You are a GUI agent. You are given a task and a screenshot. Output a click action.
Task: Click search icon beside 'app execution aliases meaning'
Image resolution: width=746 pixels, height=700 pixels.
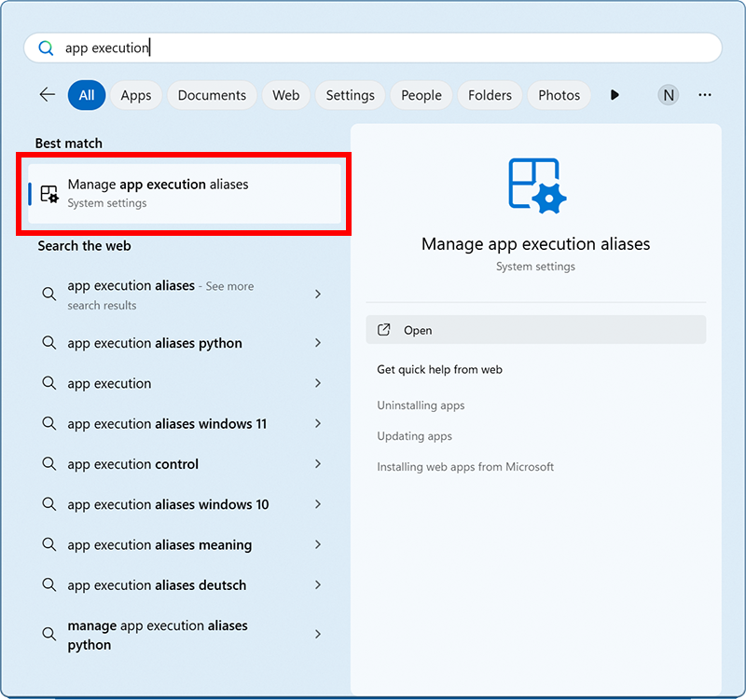49,544
